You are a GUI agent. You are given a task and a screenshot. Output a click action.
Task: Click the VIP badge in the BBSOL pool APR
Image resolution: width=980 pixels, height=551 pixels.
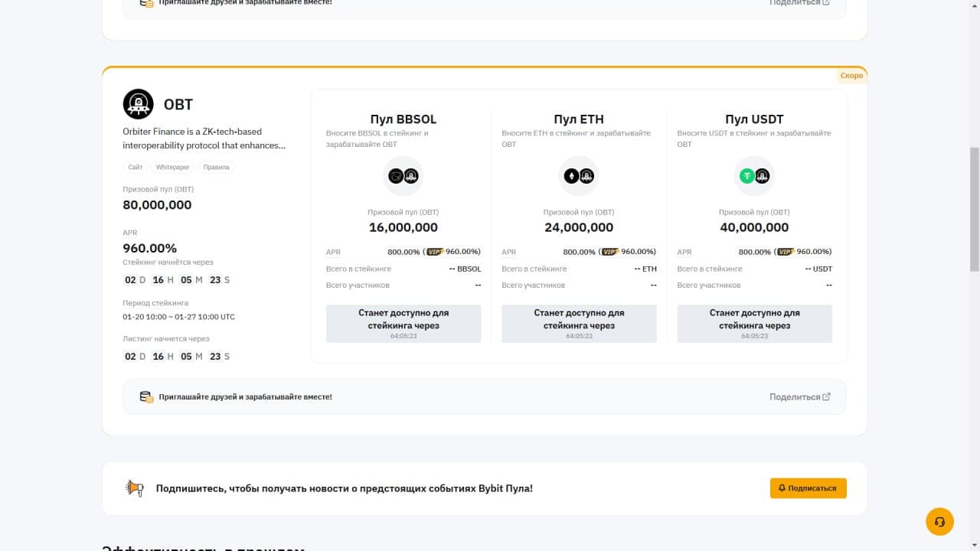(x=435, y=252)
